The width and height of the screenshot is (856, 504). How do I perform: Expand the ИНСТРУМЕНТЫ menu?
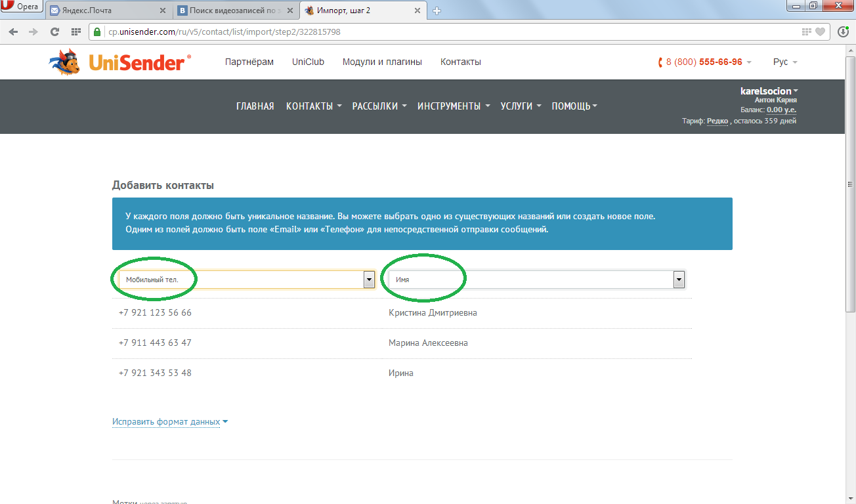(454, 106)
